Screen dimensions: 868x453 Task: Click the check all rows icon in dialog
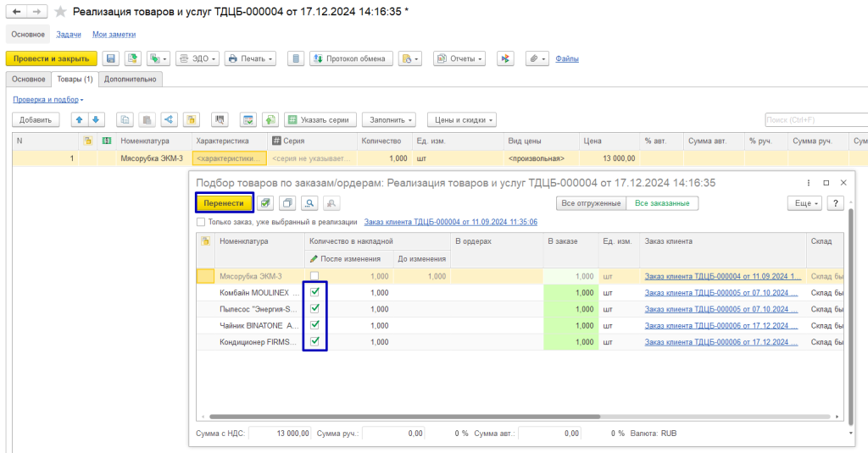[x=265, y=203]
